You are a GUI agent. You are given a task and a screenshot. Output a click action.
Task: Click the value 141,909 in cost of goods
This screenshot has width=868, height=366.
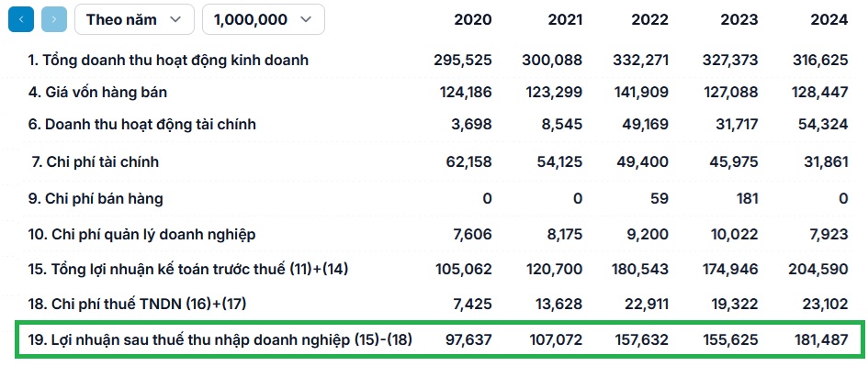point(642,92)
